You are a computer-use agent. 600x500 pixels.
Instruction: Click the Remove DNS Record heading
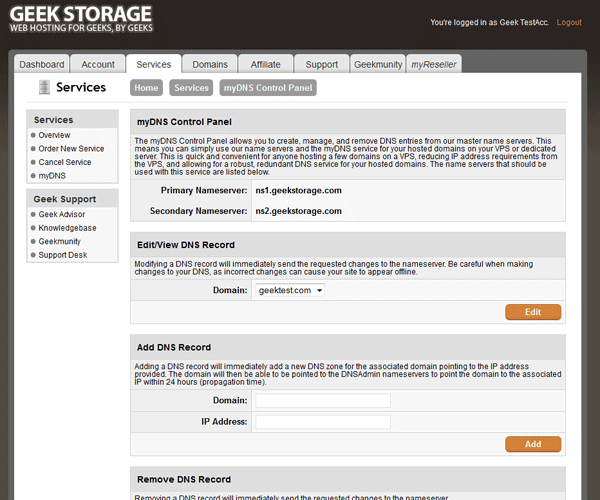(x=184, y=479)
